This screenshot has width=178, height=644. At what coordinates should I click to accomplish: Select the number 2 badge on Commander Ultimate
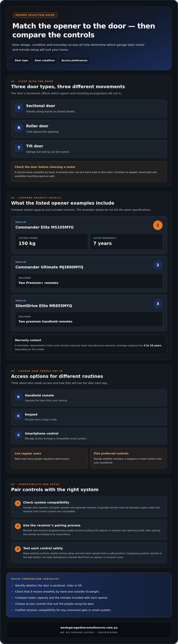click(x=158, y=265)
